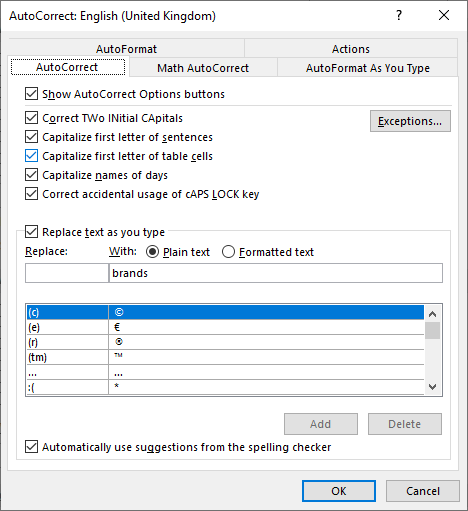Switch to the Actions tab
Image resolution: width=468 pixels, height=511 pixels.
[x=351, y=49]
